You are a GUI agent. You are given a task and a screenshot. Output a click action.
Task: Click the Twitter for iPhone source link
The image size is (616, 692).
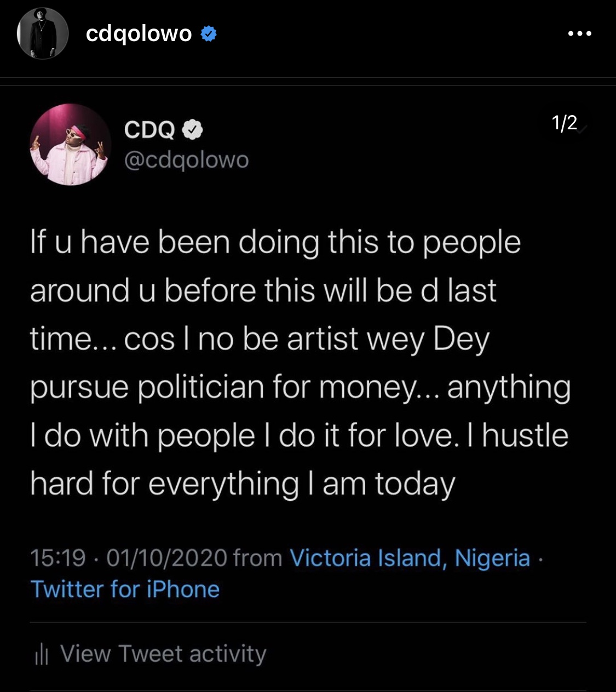click(x=125, y=590)
